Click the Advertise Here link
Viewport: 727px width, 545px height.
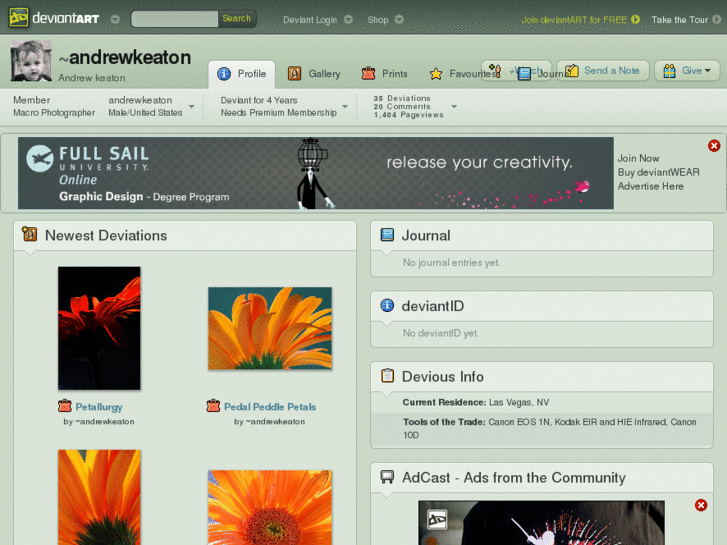tap(650, 186)
